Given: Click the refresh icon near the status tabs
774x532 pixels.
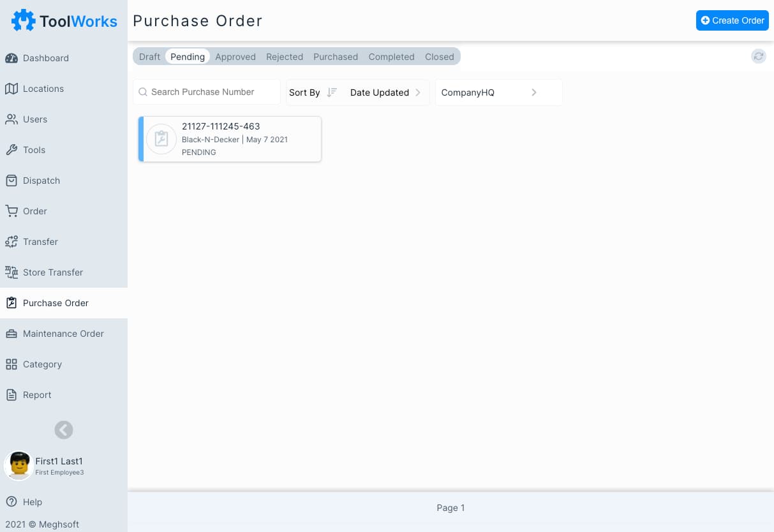Looking at the screenshot, I should pyautogui.click(x=759, y=56).
